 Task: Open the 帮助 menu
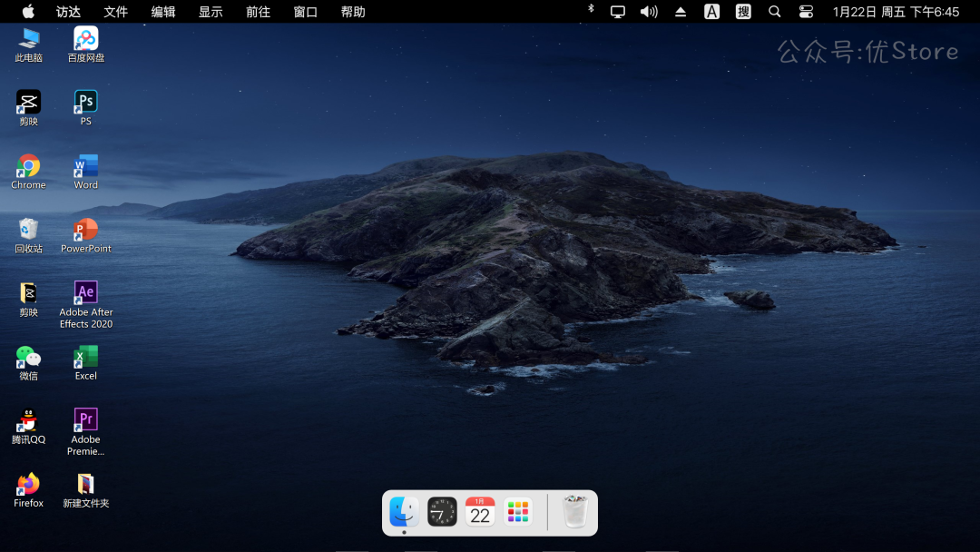pos(353,11)
